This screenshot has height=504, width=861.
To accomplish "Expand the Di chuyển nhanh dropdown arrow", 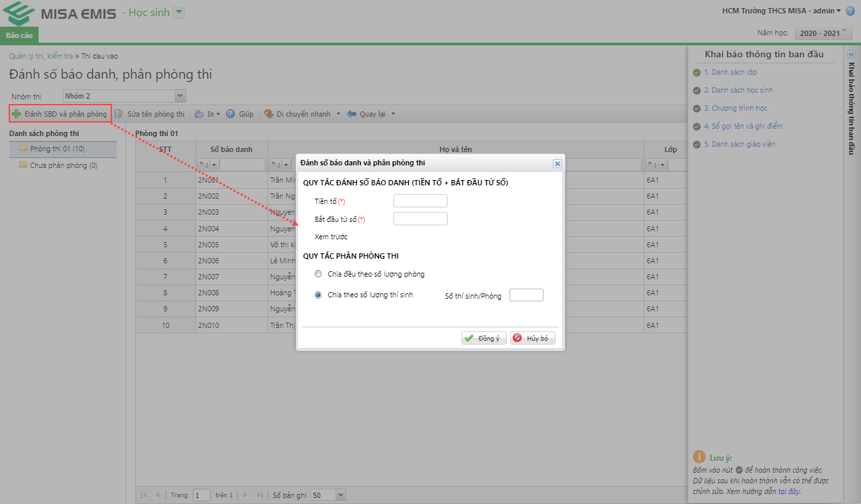I will coord(338,114).
